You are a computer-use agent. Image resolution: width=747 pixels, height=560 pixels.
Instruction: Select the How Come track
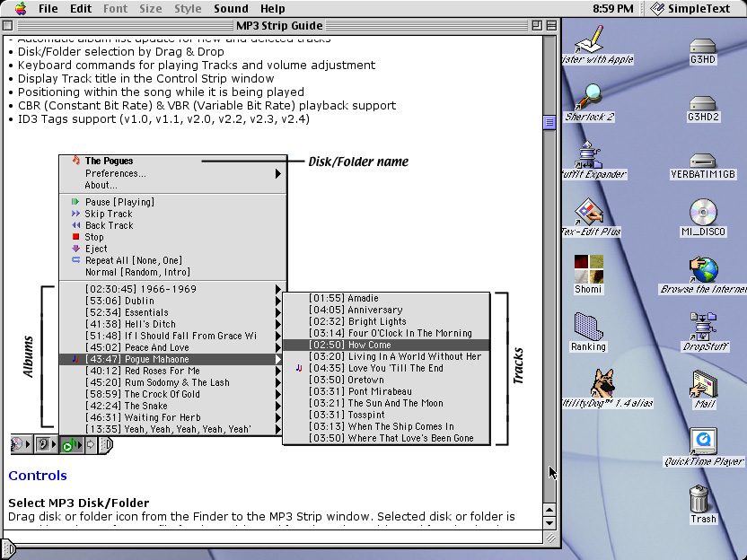click(386, 345)
